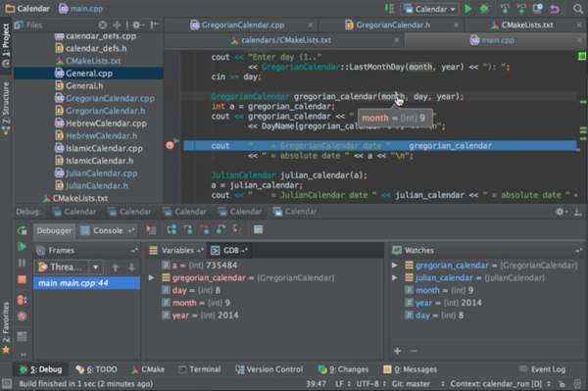The width and height of the screenshot is (588, 391).
Task: Add a new watch with plus icon
Action: pos(398,351)
